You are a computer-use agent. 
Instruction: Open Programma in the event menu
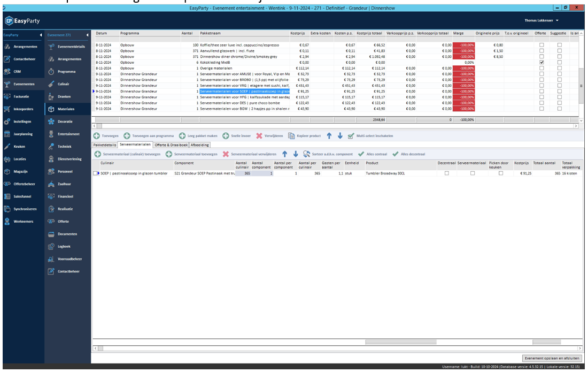(x=67, y=71)
